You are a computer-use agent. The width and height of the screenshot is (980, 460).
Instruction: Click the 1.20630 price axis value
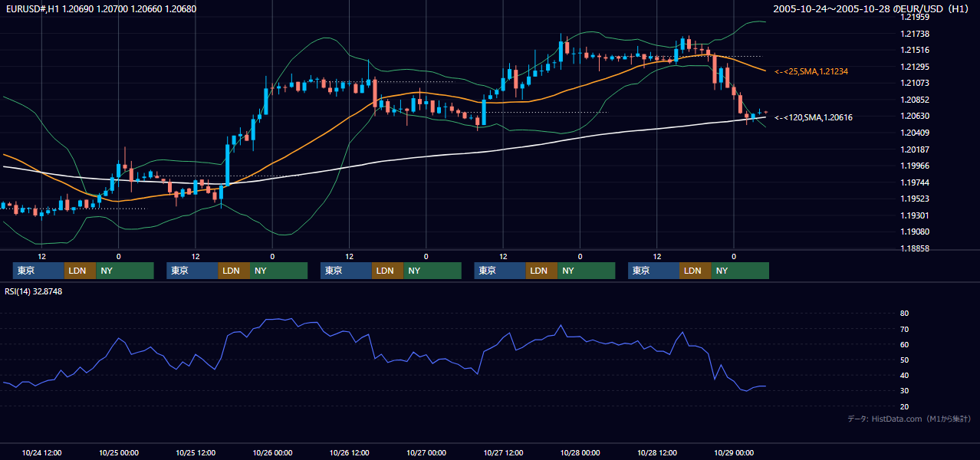(x=916, y=116)
